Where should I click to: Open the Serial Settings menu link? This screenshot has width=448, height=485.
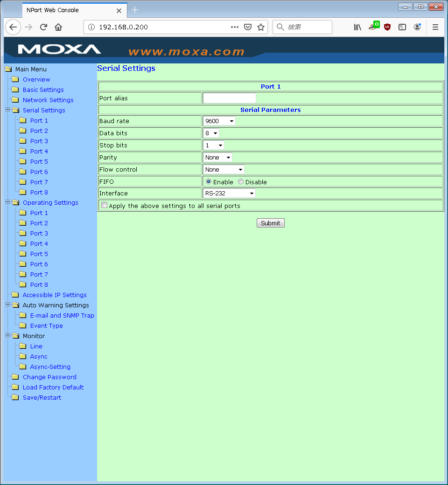44,110
